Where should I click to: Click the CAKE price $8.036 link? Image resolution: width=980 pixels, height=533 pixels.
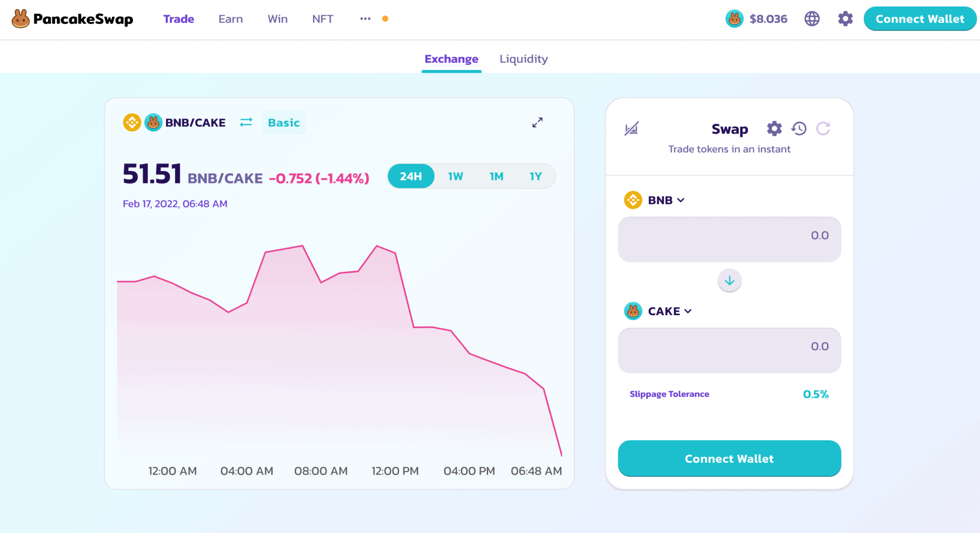tap(757, 19)
